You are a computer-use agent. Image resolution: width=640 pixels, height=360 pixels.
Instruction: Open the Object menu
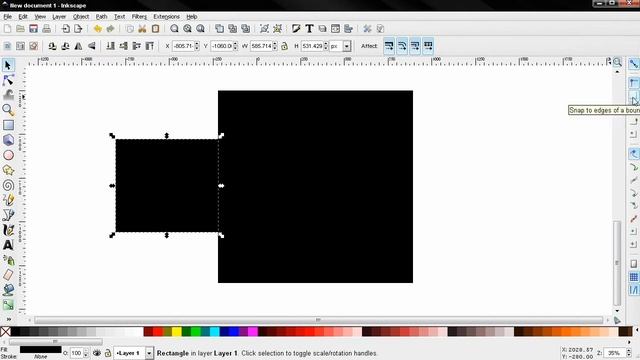[81, 17]
